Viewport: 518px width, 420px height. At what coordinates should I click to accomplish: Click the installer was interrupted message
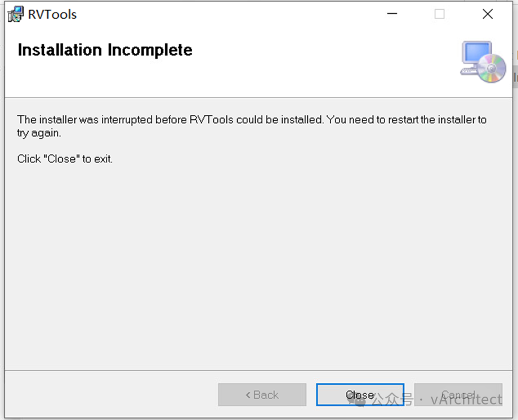tap(252, 126)
